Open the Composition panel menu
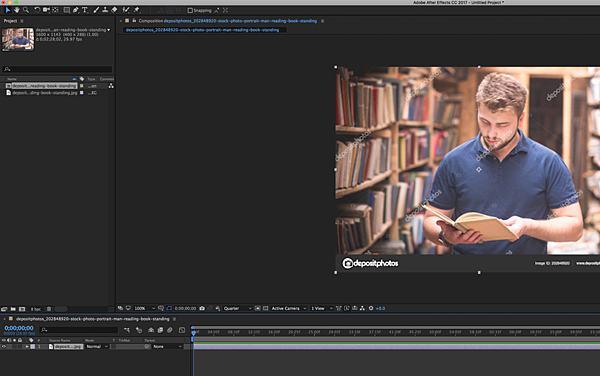This screenshot has height=376, width=600. tap(323, 21)
